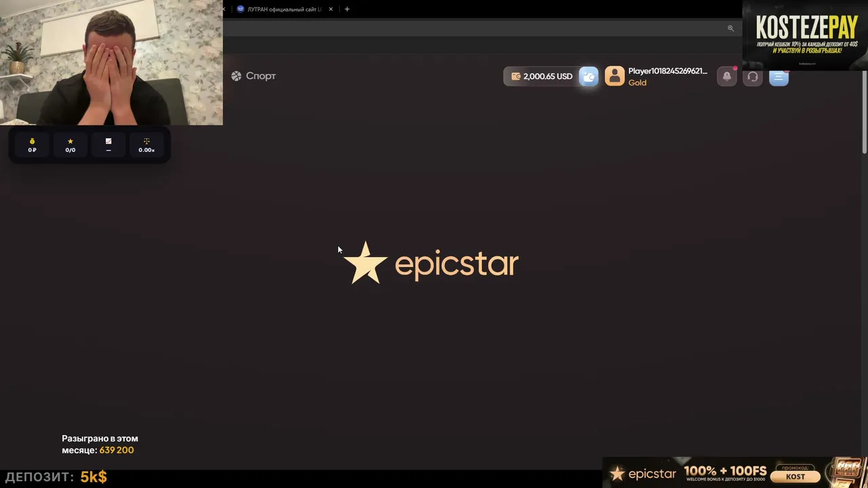Click the scales 0.00x multiplier stat
Viewport: 868px width, 488px height.
coord(146,145)
